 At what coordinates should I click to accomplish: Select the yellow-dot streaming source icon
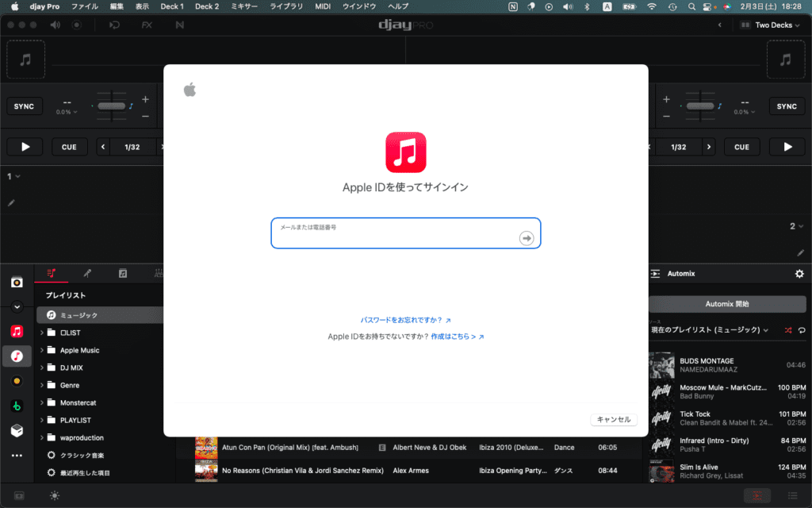(x=17, y=381)
